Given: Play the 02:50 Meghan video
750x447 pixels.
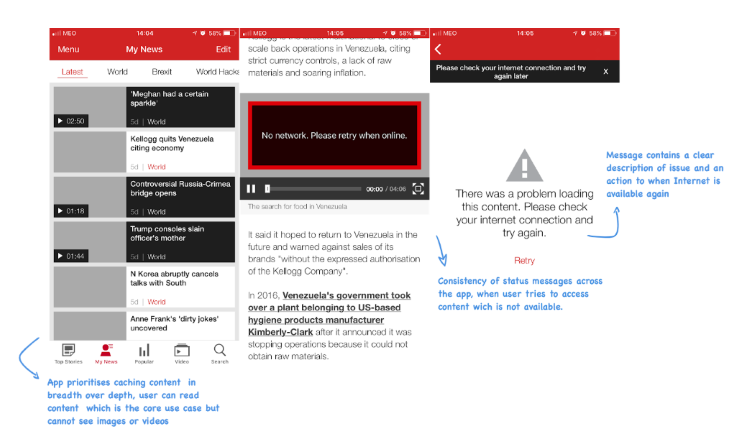Looking at the screenshot, I should coord(71,121).
